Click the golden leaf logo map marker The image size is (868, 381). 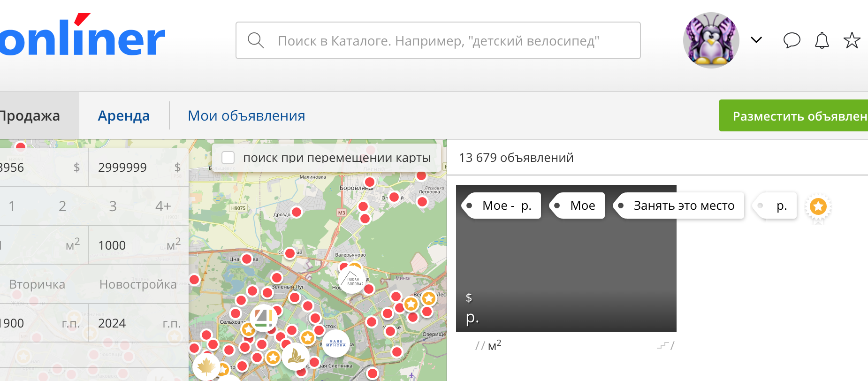click(296, 357)
